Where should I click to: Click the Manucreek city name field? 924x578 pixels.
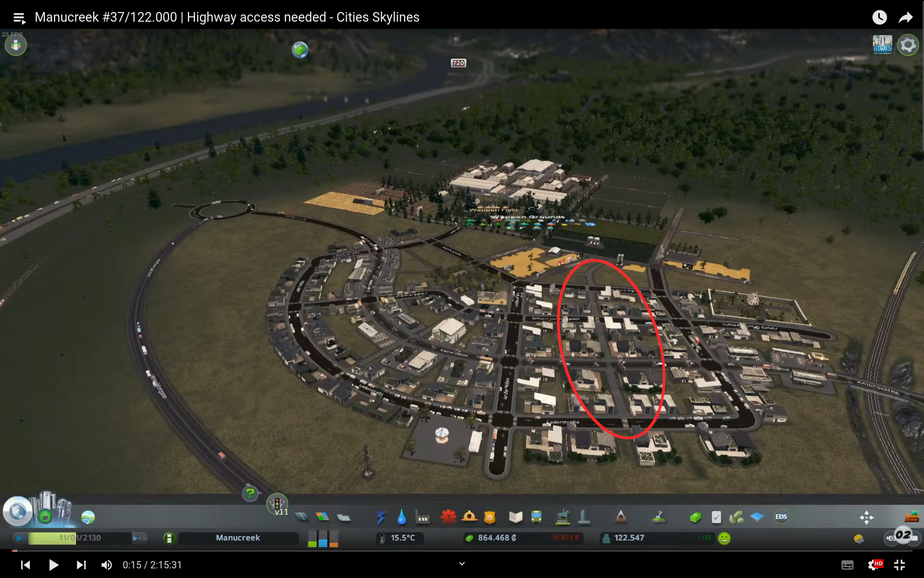pos(238,538)
